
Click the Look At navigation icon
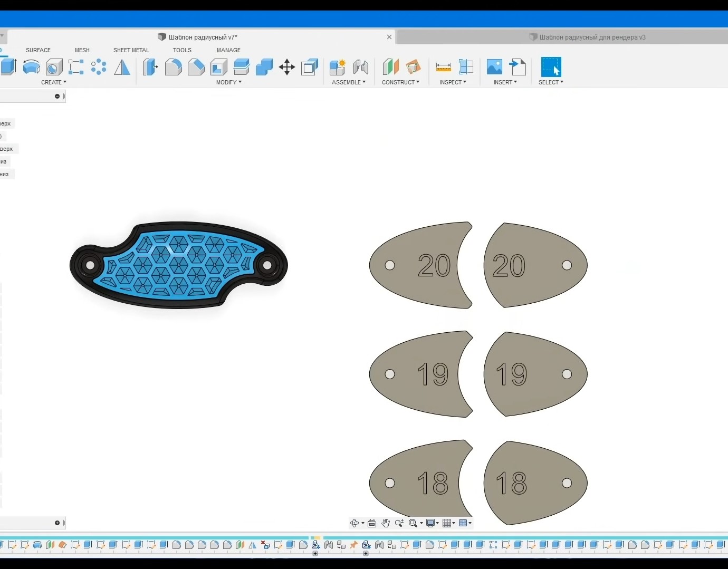(x=372, y=523)
